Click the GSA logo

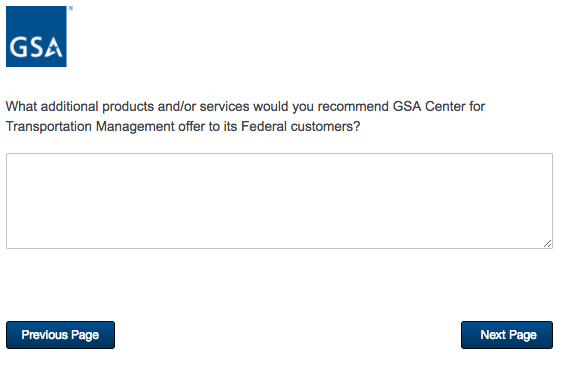[36, 36]
